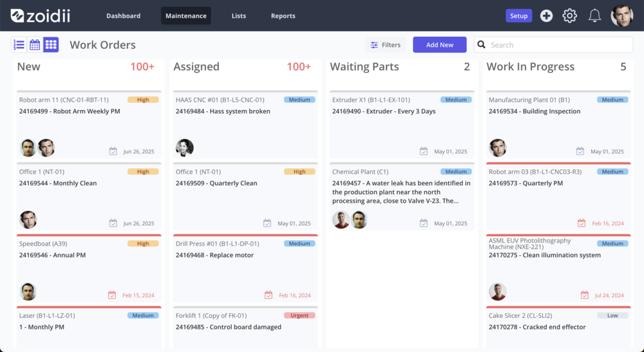Click asset name Drill Press #01 (B1-L1-DP-01)
Viewport: 644px width, 352px height.
(x=217, y=243)
